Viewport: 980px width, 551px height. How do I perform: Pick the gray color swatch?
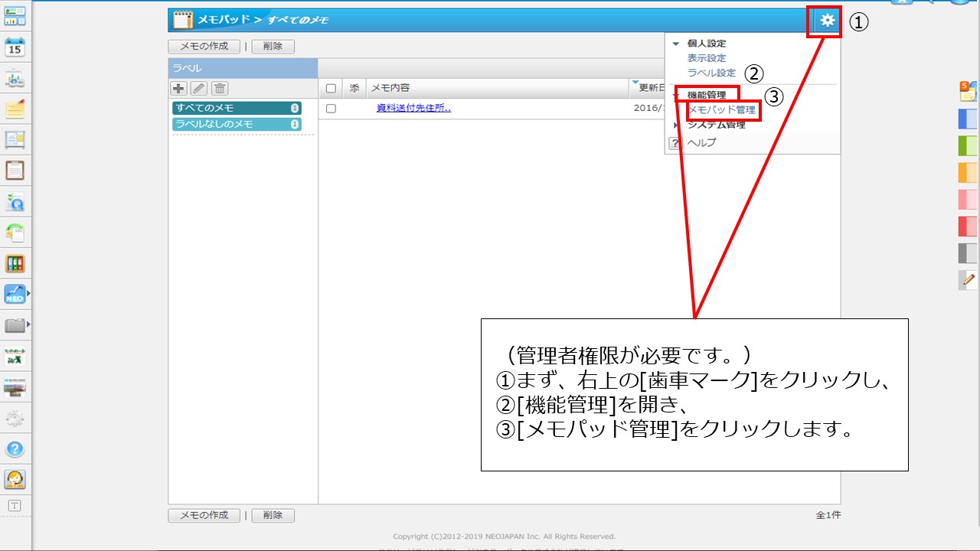968,253
